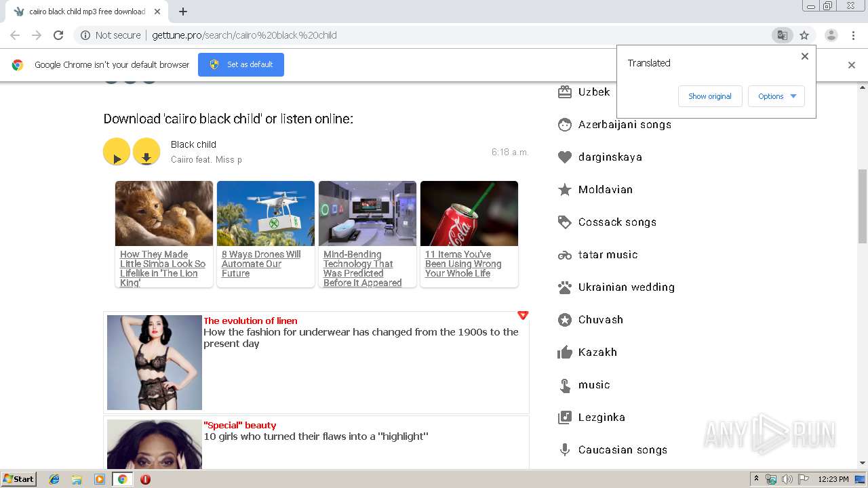This screenshot has width=868, height=488.
Task: Go back to previous page
Action: coord(15,35)
